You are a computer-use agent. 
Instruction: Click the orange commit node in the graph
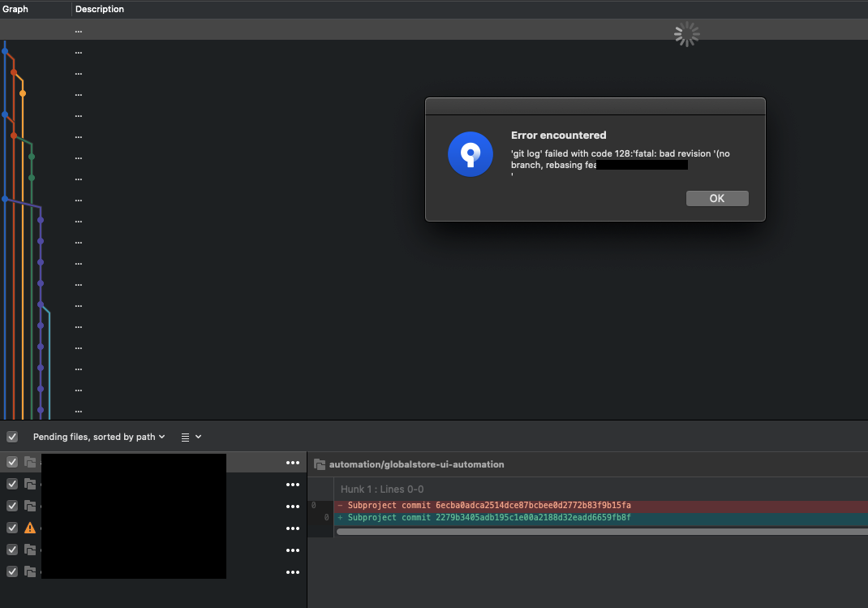(x=23, y=93)
